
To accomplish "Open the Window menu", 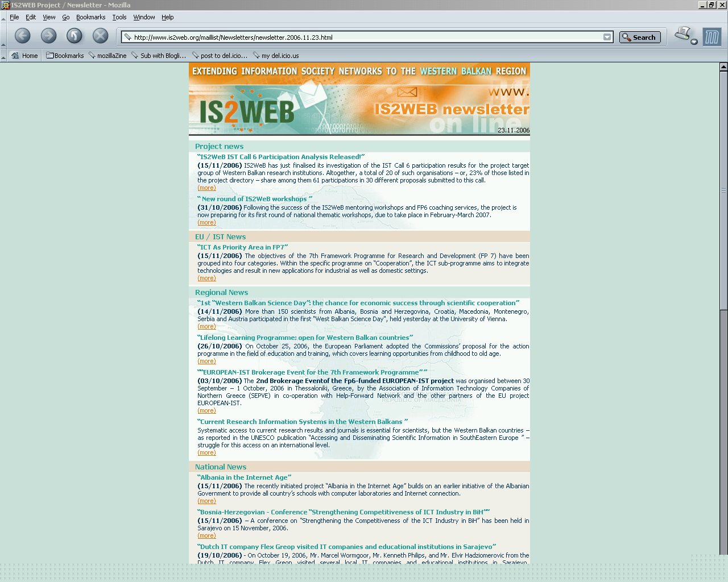I will pyautogui.click(x=144, y=17).
